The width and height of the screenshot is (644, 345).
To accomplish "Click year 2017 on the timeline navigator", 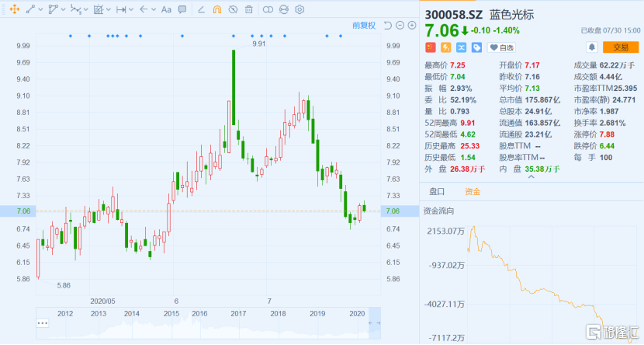I will click(x=238, y=314).
